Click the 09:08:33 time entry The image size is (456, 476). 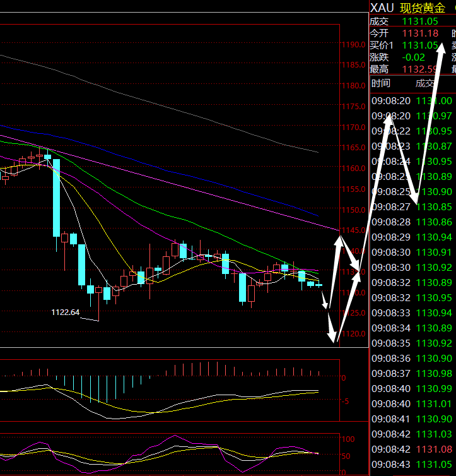click(391, 312)
